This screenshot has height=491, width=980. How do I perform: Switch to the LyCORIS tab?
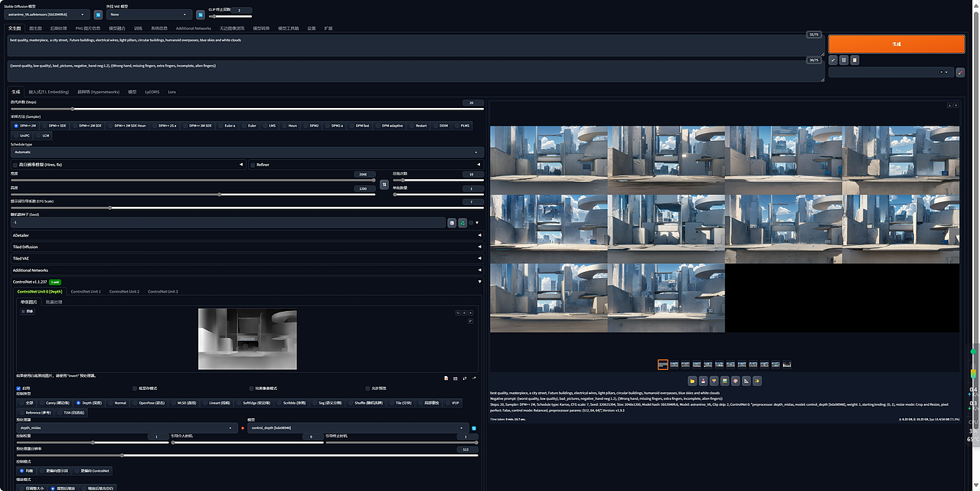click(x=152, y=91)
